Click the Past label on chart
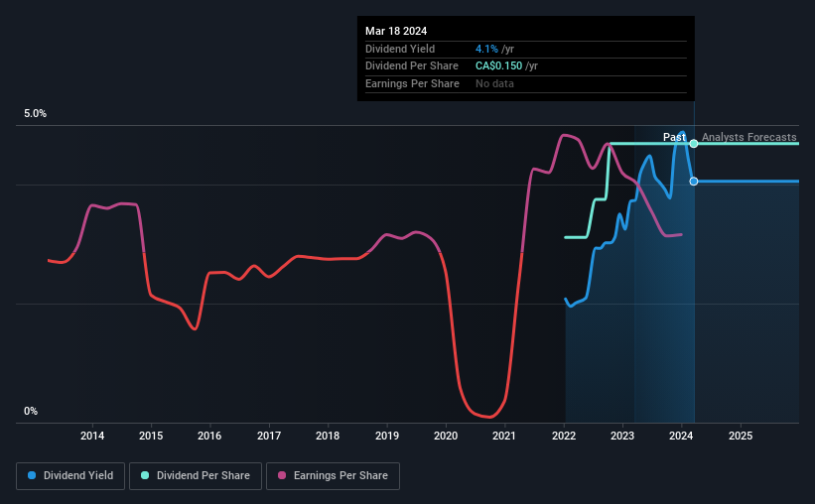 pyautogui.click(x=674, y=137)
